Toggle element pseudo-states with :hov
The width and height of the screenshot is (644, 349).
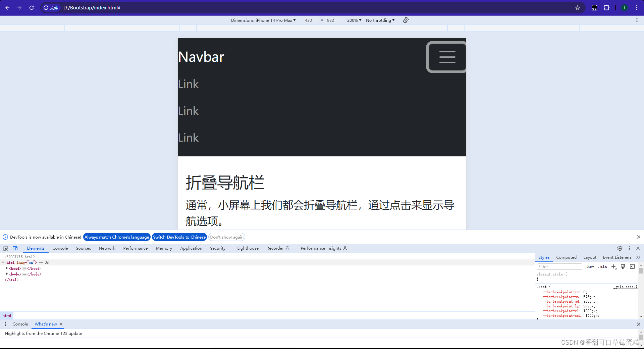coord(589,266)
